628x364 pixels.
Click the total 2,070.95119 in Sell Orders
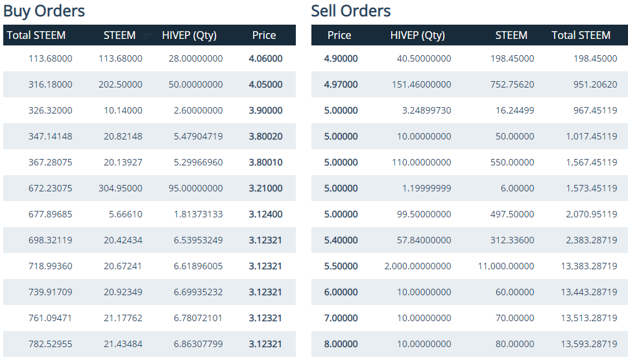(x=592, y=214)
